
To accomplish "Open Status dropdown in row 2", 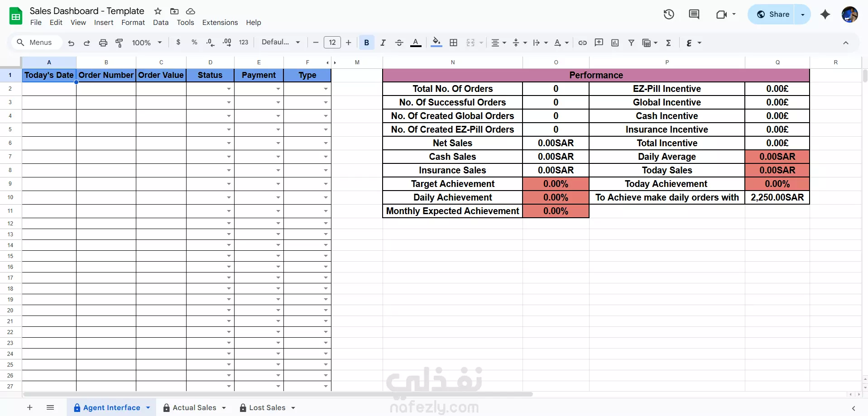I will [229, 89].
